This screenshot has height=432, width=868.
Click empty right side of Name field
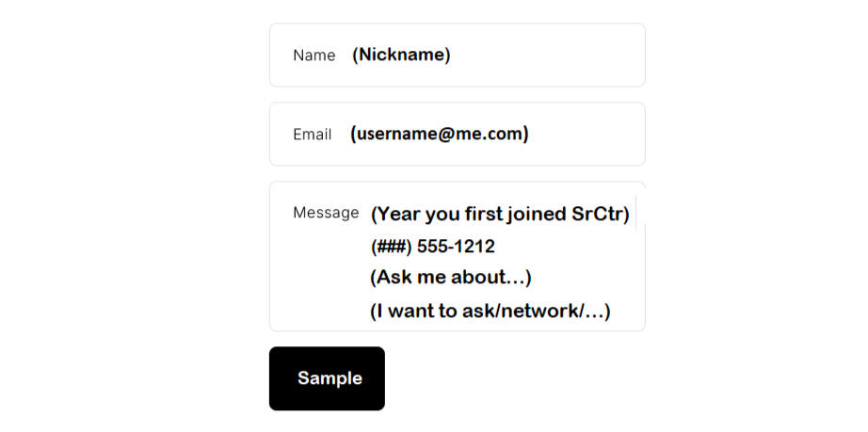tap(565, 55)
